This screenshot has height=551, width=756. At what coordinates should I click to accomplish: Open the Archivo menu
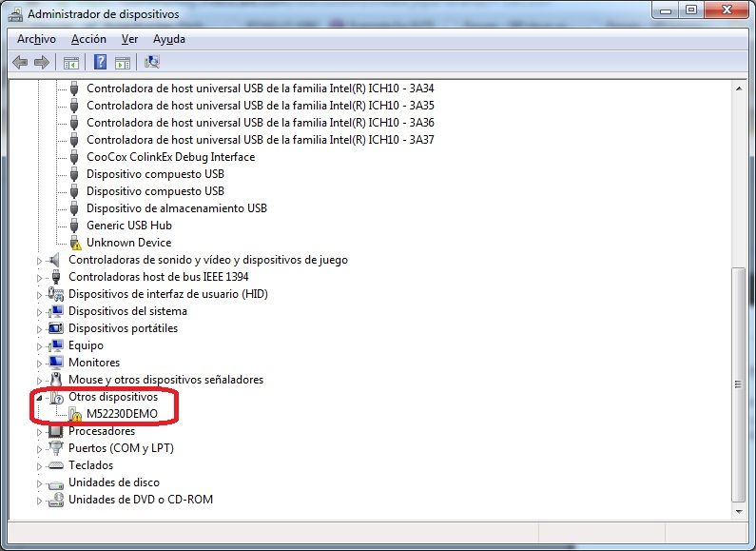click(36, 39)
